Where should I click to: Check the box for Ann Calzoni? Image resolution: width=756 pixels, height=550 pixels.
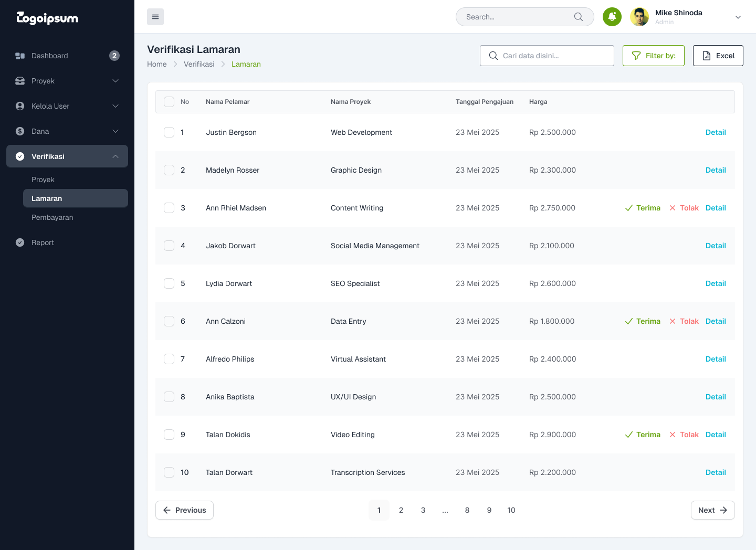pos(169,321)
